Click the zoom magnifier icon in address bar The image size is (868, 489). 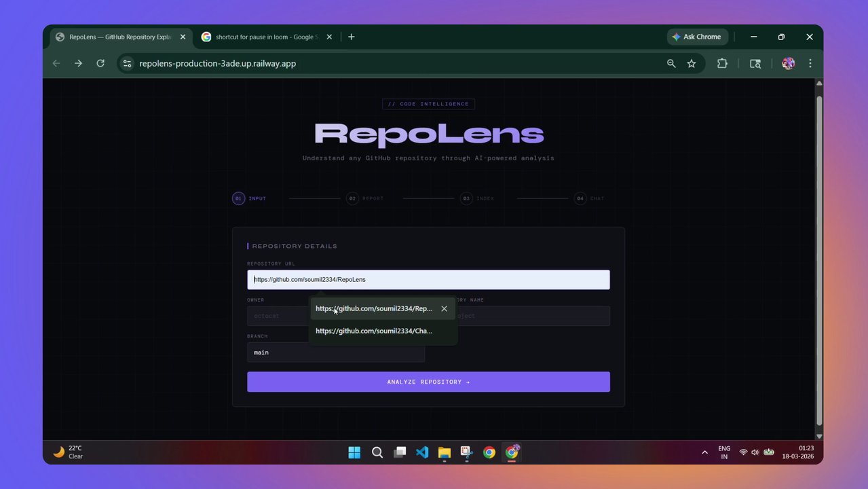[x=671, y=63]
